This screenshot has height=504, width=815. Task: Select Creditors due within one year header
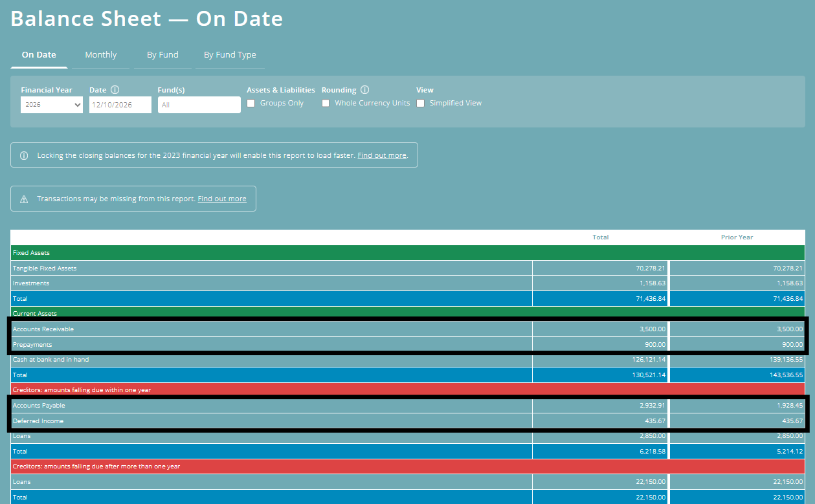[x=408, y=390]
